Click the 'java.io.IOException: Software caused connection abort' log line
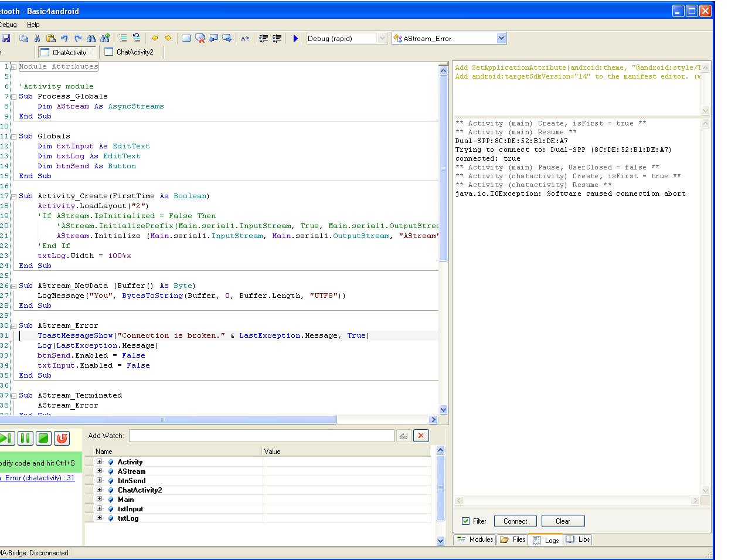 [x=570, y=194]
